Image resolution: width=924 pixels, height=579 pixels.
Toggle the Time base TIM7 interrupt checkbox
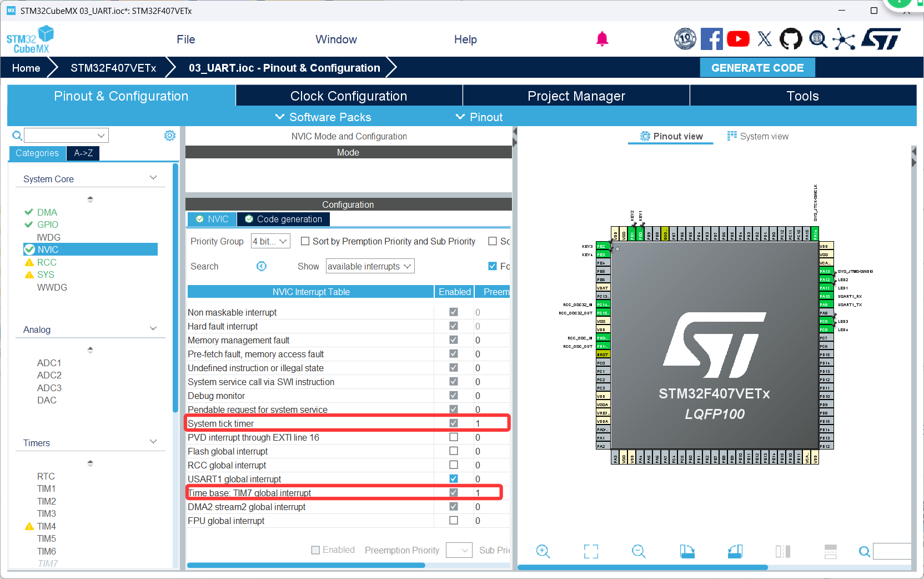[x=454, y=493]
